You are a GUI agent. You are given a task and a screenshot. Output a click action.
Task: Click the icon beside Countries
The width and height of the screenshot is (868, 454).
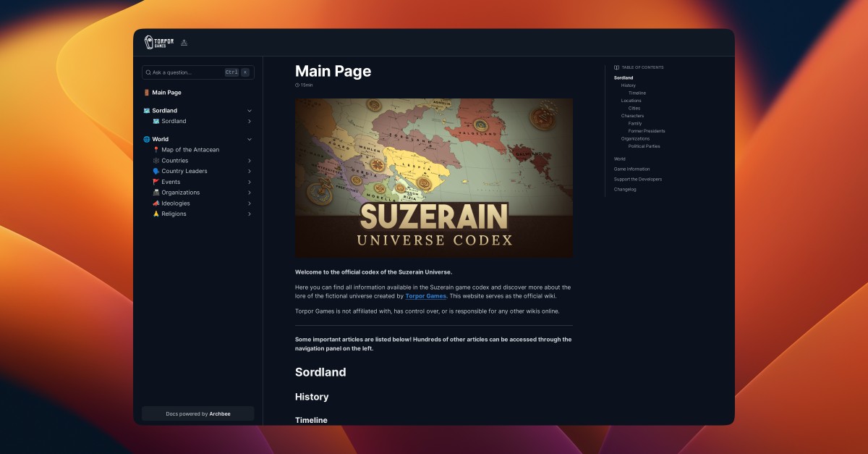(156, 161)
